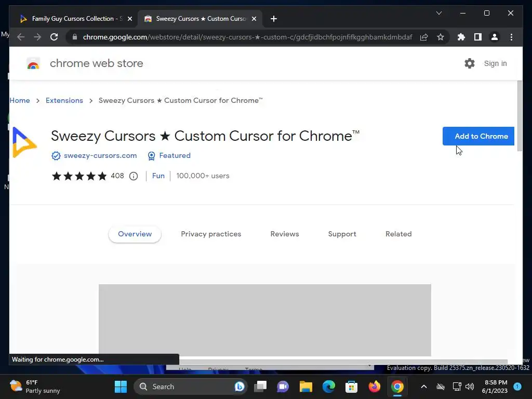Open the tab search dropdown arrow

[438, 13]
